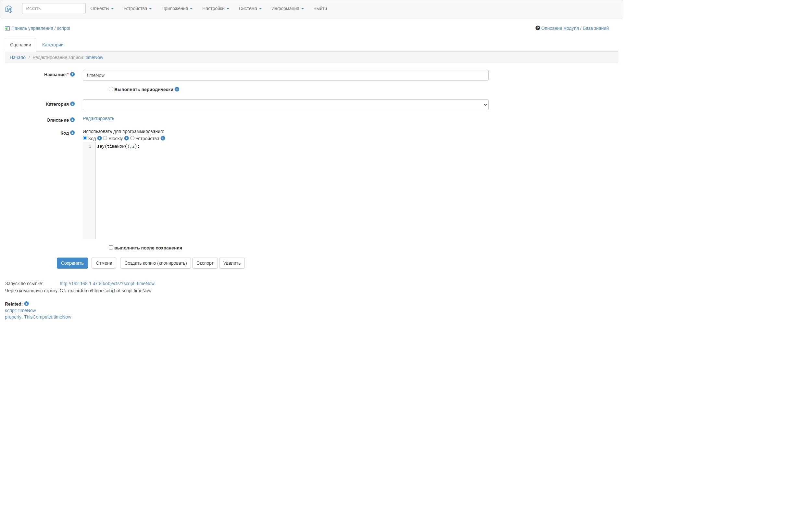The height and width of the screenshot is (532, 800).
Task: Open the script launch URL link
Action: [107, 284]
